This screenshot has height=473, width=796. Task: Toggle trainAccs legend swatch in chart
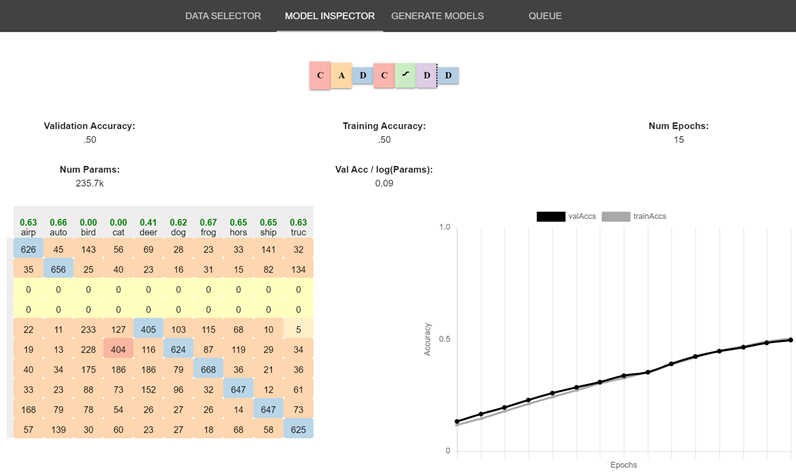click(x=616, y=217)
